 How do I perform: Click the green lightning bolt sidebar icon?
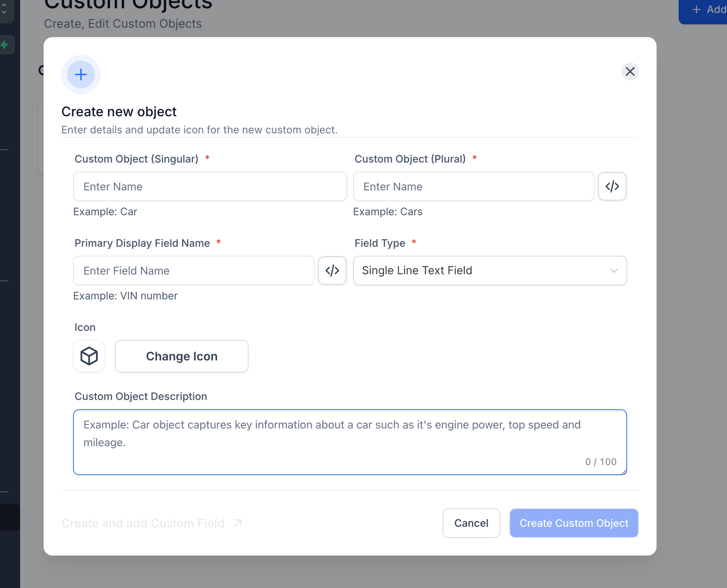coord(5,45)
